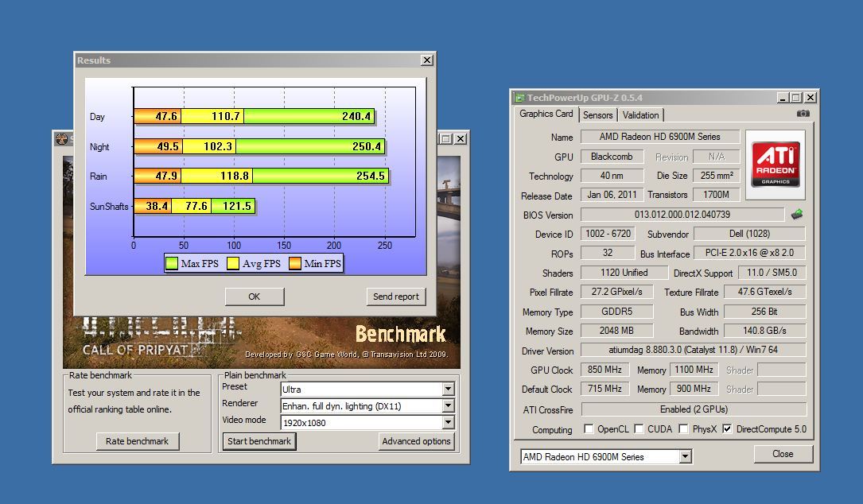
Task: Click the Night max value 250.4
Action: pyautogui.click(x=367, y=146)
